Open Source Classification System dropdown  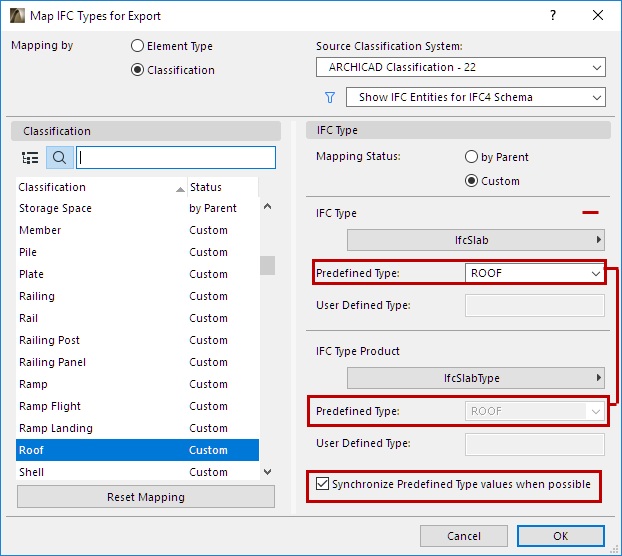tap(461, 67)
